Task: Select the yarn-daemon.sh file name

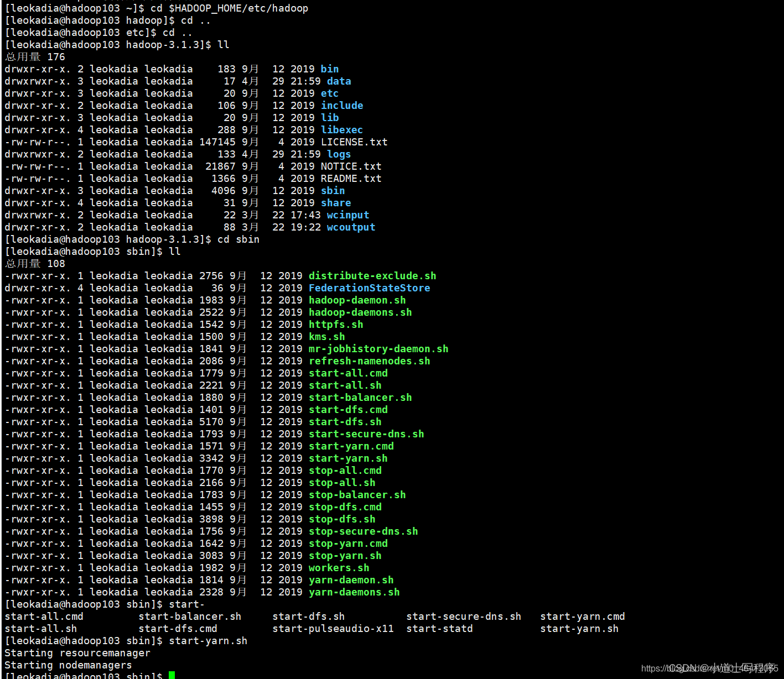Action: coord(351,580)
